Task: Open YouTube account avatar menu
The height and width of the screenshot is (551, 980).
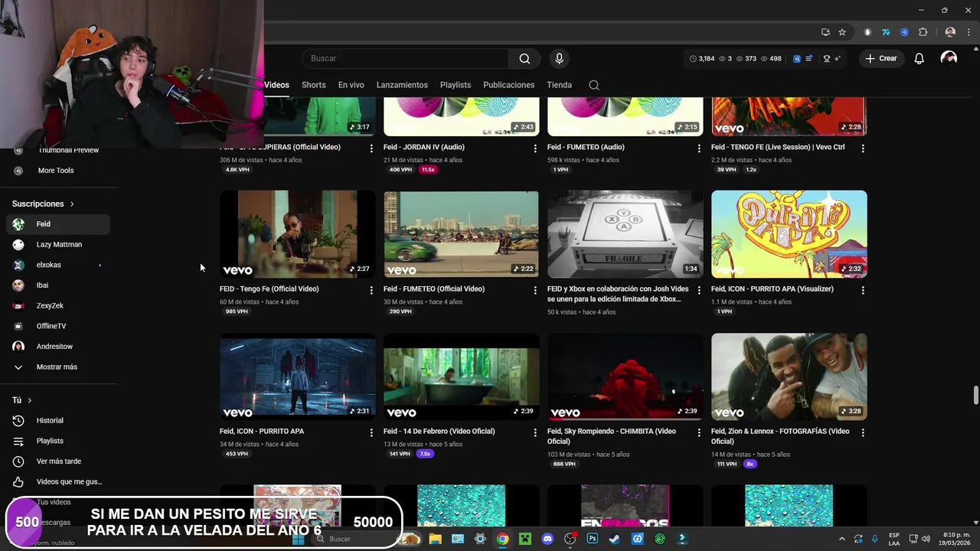Action: [949, 58]
